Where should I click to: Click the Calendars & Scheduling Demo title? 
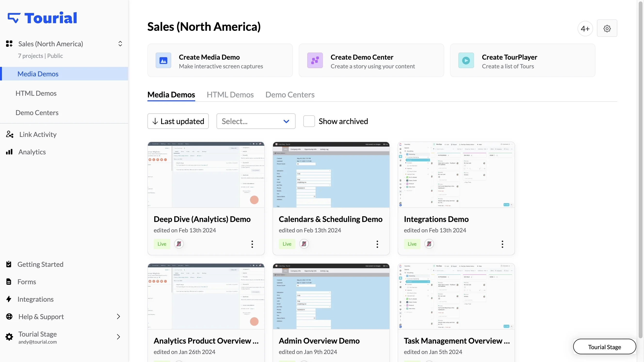[330, 219]
